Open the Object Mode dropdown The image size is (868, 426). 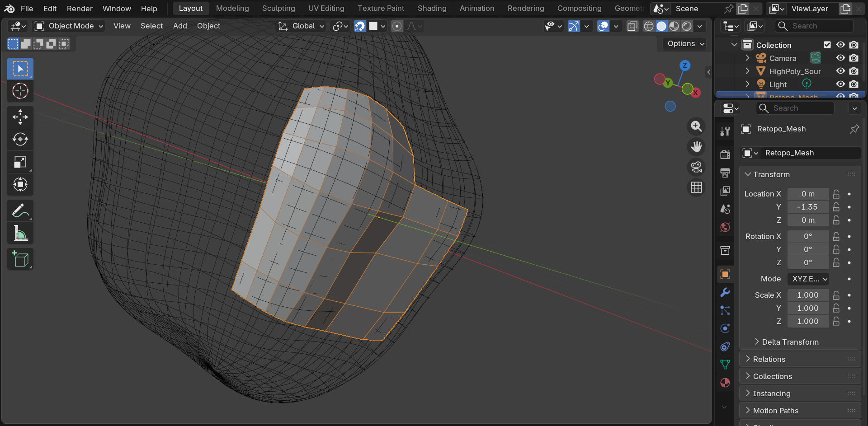pyautogui.click(x=69, y=26)
